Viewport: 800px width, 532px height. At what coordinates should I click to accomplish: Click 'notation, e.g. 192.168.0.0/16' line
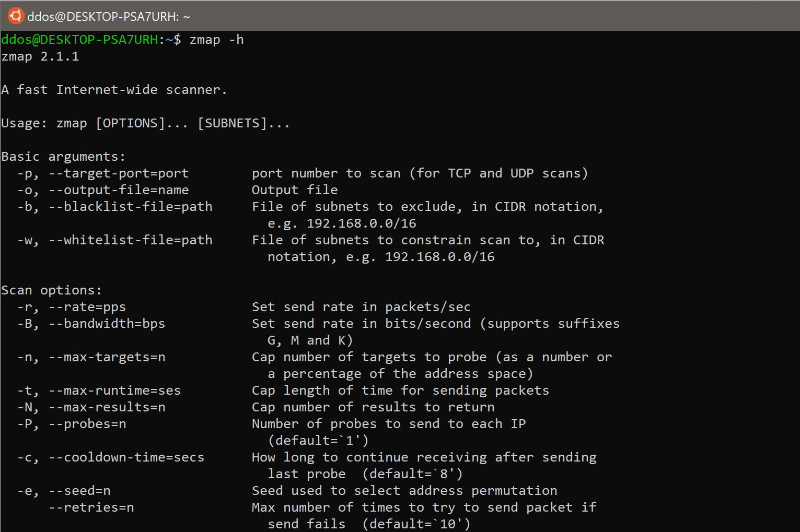[x=381, y=257]
